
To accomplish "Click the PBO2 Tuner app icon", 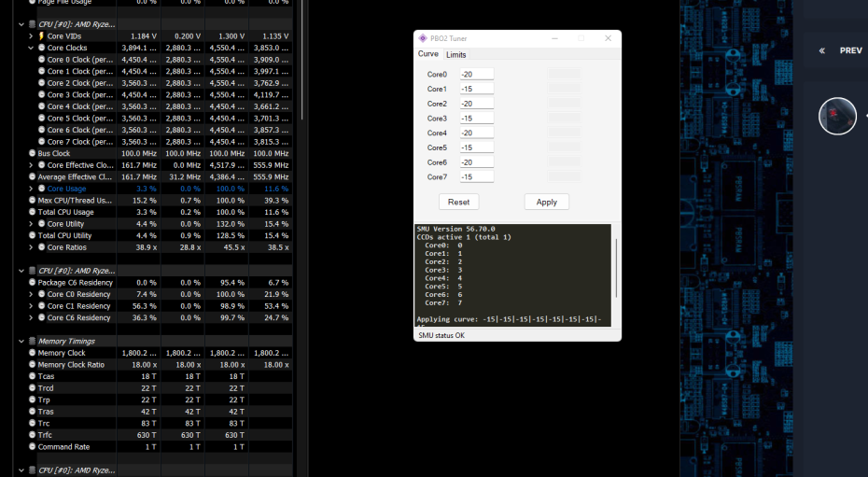I will coord(423,38).
